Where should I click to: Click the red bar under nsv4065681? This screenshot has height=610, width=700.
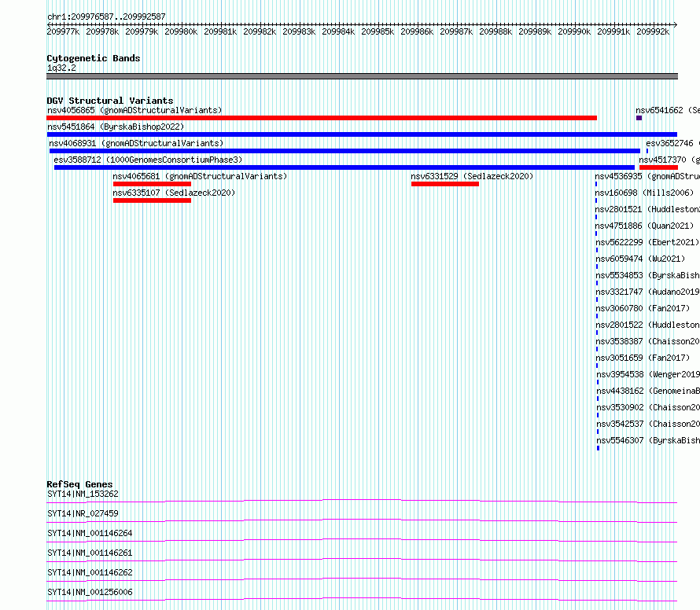click(152, 184)
